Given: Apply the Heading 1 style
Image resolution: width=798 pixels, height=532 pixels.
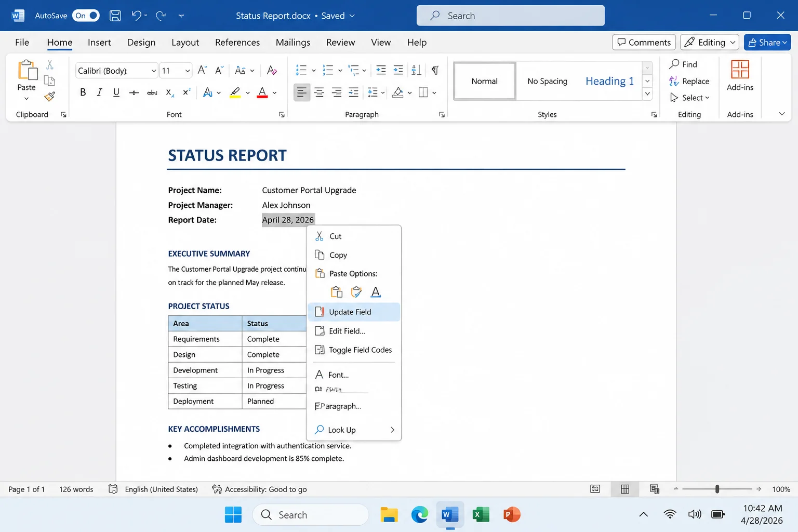Looking at the screenshot, I should click(x=609, y=81).
